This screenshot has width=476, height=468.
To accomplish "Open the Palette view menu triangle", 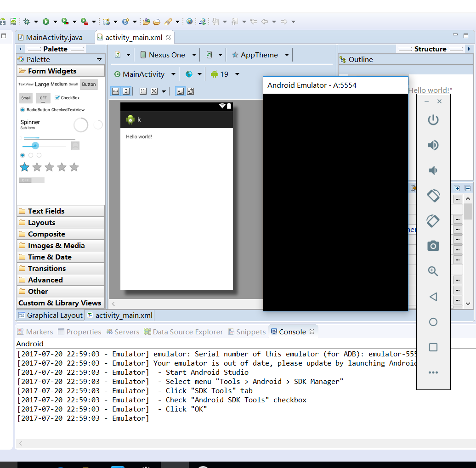I will [99, 60].
